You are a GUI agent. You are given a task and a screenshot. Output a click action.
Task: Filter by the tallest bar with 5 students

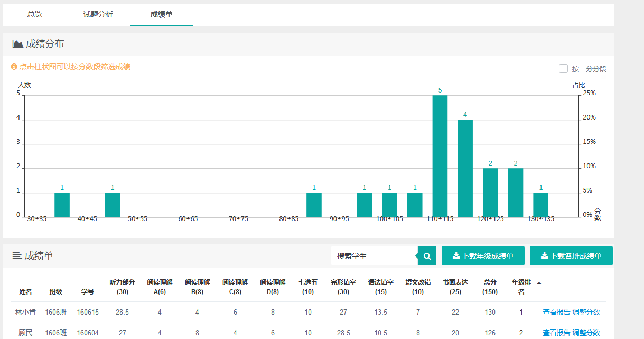click(x=440, y=156)
